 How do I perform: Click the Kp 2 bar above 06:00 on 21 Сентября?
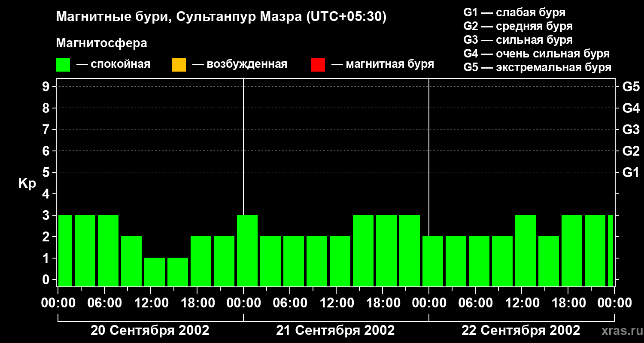(x=294, y=261)
